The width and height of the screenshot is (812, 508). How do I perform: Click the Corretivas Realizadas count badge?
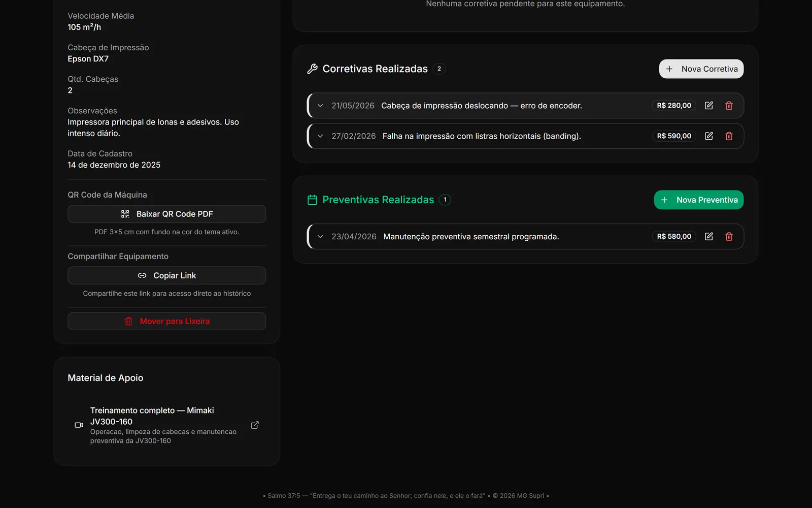click(x=439, y=69)
